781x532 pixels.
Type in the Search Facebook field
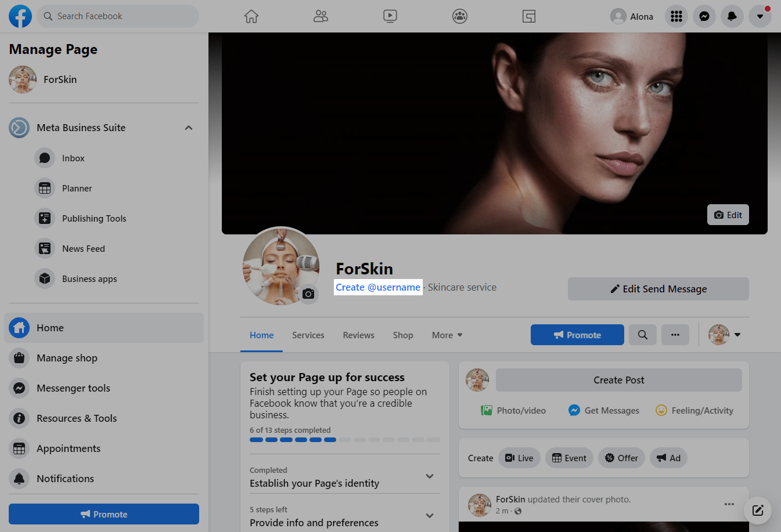[122, 16]
